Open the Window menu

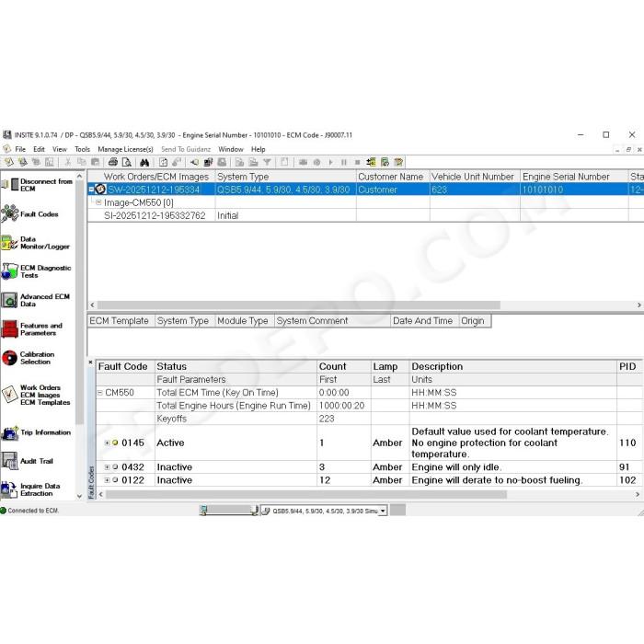coord(231,149)
